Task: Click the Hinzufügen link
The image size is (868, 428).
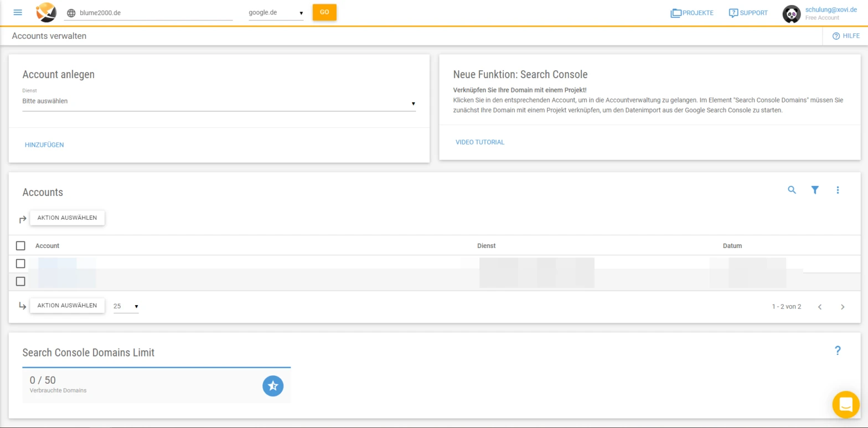Action: 44,145
